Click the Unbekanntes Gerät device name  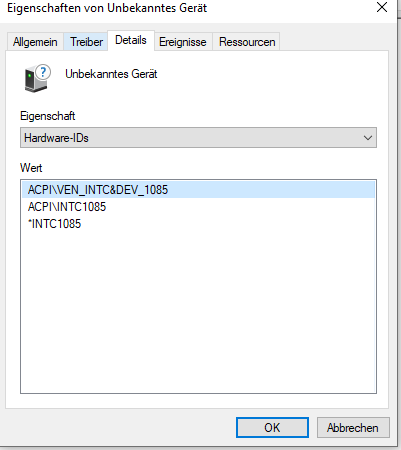(x=111, y=74)
